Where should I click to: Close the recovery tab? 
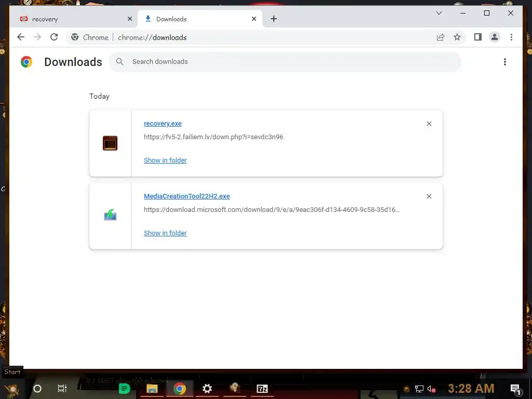(x=129, y=19)
